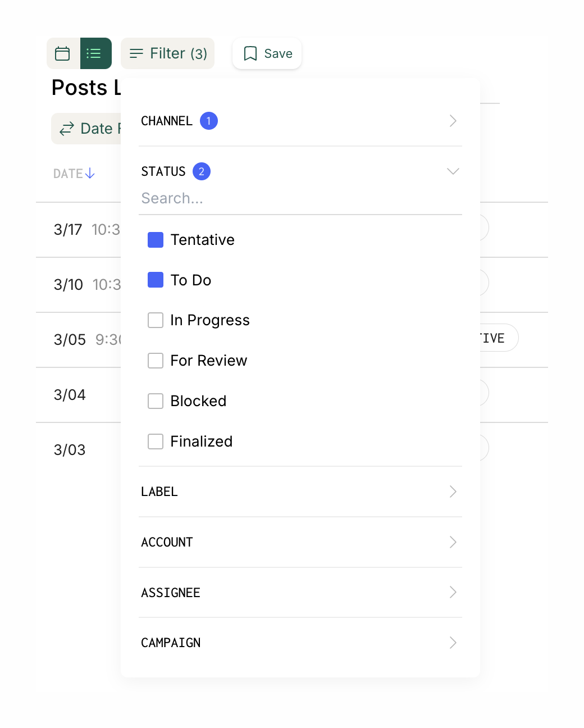Click the Channel filter count badge
This screenshot has height=728, width=584.
209,121
